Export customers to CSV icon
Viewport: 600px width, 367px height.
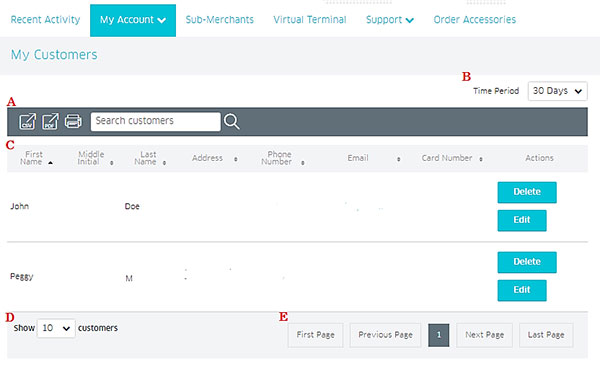(28, 121)
